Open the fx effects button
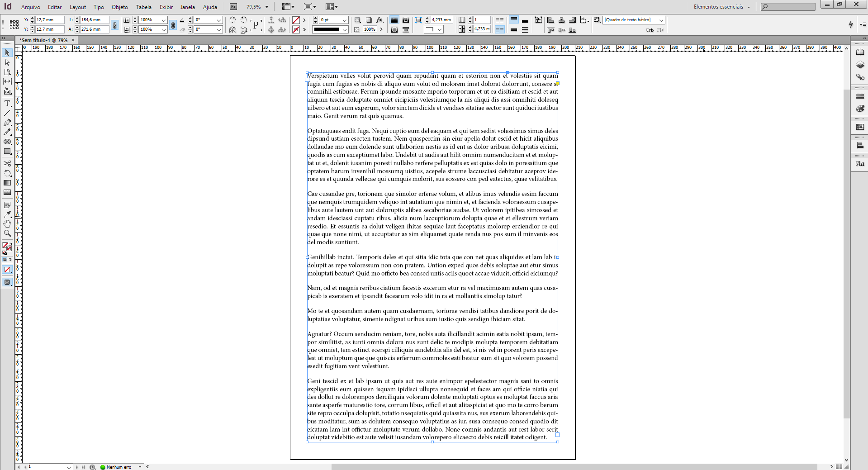The height and width of the screenshot is (470, 868). 380,20
